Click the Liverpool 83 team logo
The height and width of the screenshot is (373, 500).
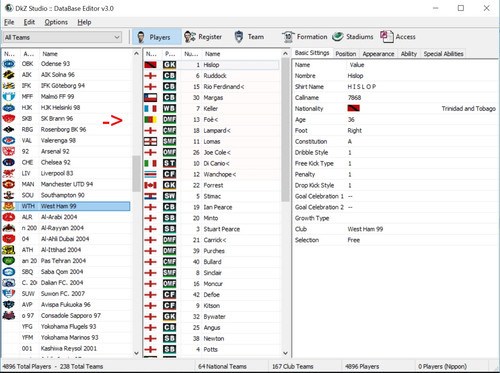[9, 173]
